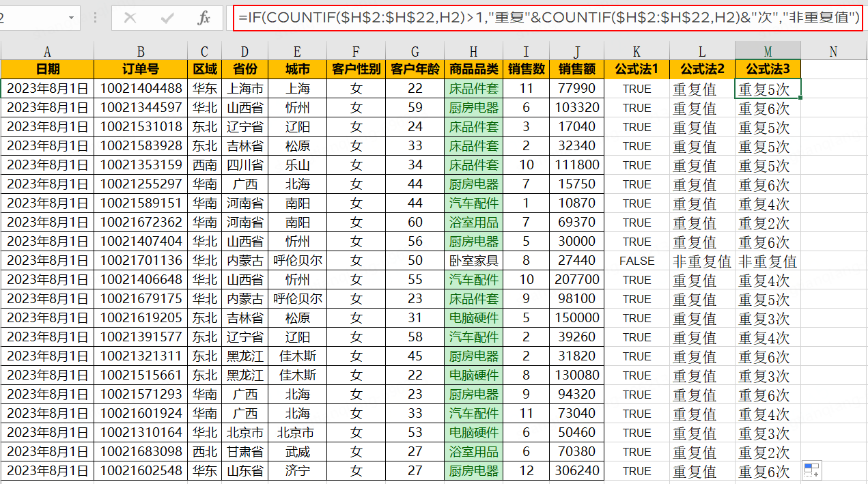
Task: Click inside the formula bar text
Action: [x=548, y=18]
